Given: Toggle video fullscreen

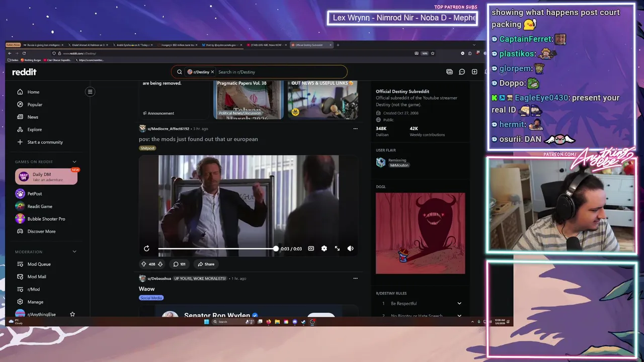Looking at the screenshot, I should coord(337,248).
